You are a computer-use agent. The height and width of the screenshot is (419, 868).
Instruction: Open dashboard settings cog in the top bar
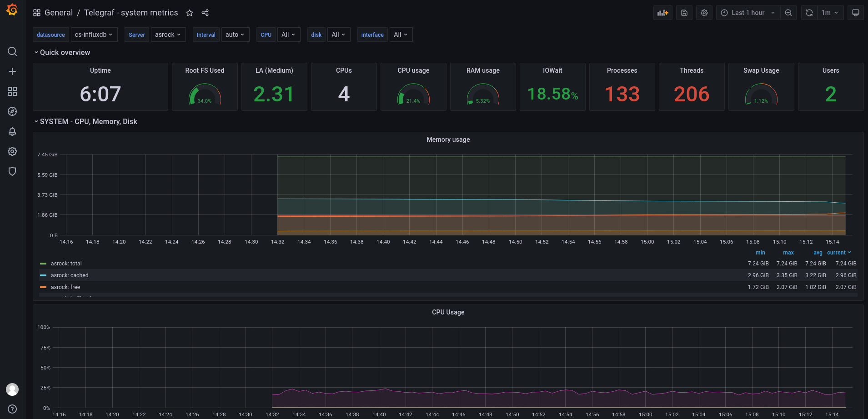tap(704, 13)
